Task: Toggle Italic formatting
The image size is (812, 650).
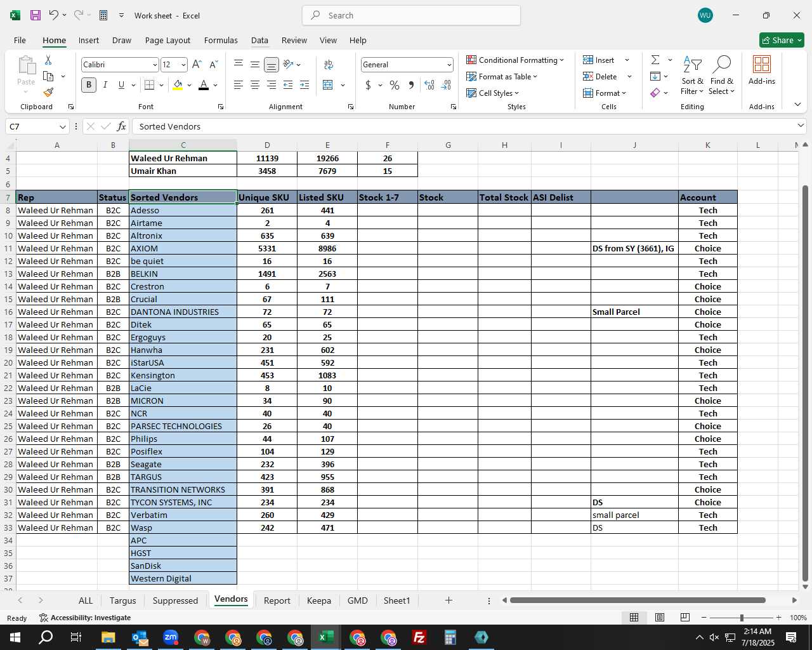Action: (x=105, y=84)
